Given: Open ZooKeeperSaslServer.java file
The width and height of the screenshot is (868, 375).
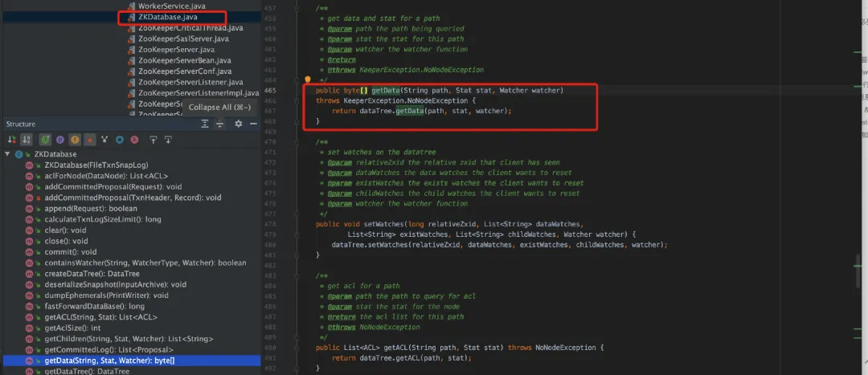Looking at the screenshot, I should (x=183, y=39).
